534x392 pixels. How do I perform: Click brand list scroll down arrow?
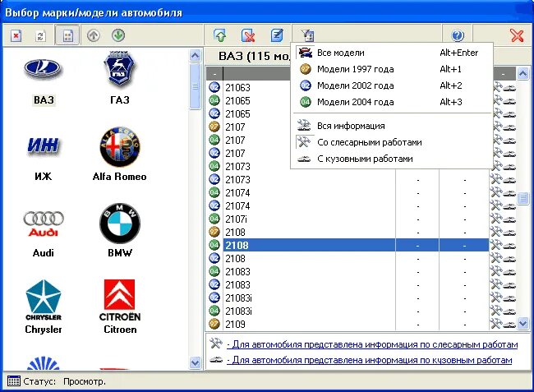(196, 362)
